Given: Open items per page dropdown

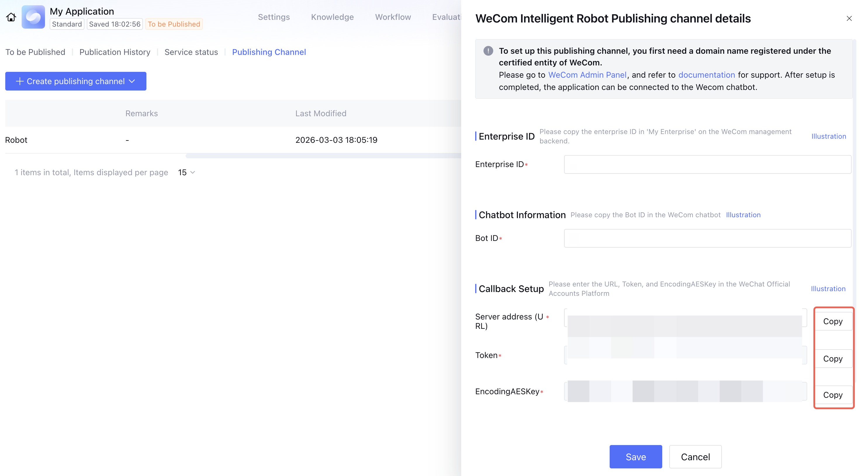Looking at the screenshot, I should pos(187,172).
